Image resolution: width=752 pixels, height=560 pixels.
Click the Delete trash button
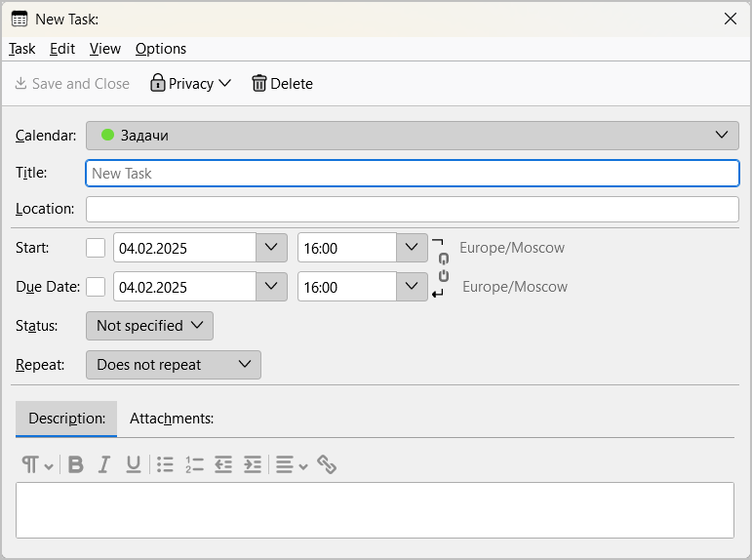tap(283, 84)
